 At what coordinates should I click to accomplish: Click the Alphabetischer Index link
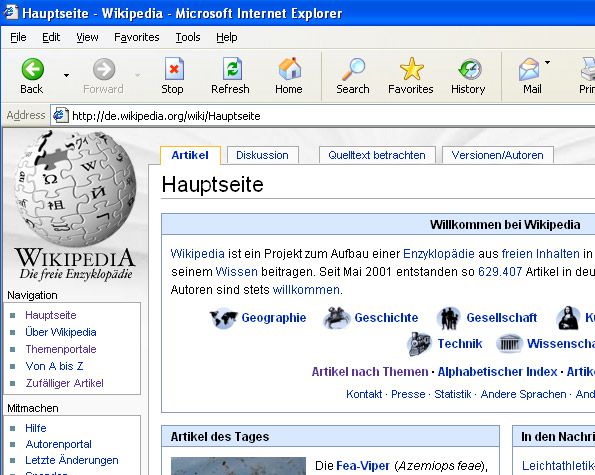[x=497, y=372]
